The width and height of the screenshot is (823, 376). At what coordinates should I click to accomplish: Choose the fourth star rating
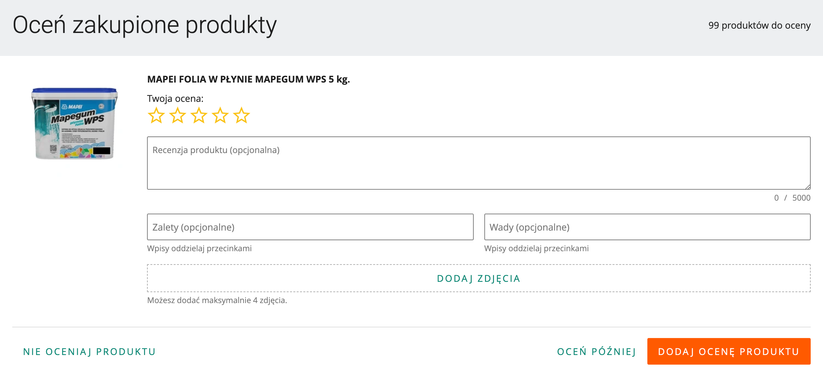(220, 116)
